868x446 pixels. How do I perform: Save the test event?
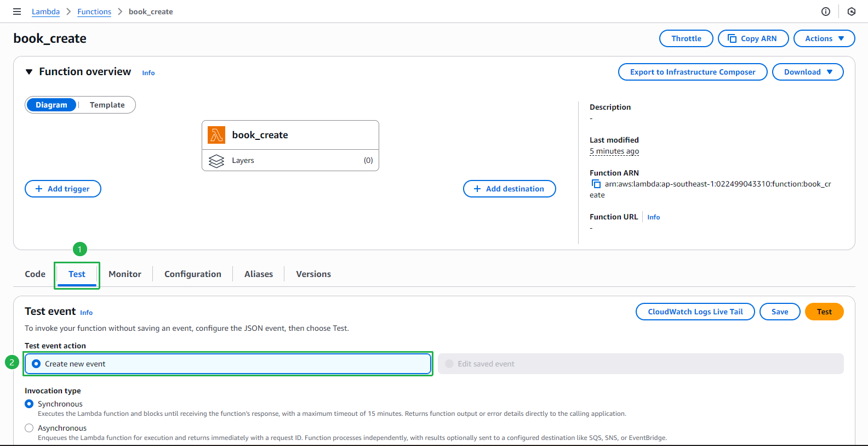780,312
